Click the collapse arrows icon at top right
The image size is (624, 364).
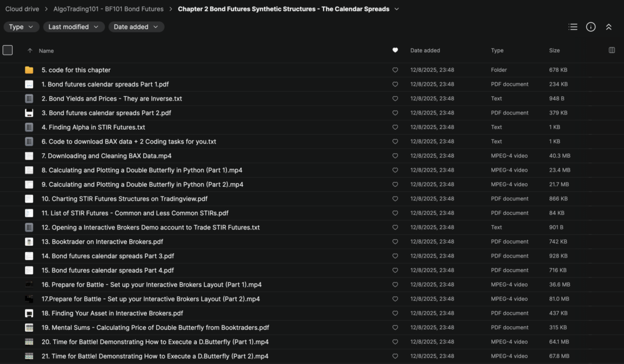[608, 27]
